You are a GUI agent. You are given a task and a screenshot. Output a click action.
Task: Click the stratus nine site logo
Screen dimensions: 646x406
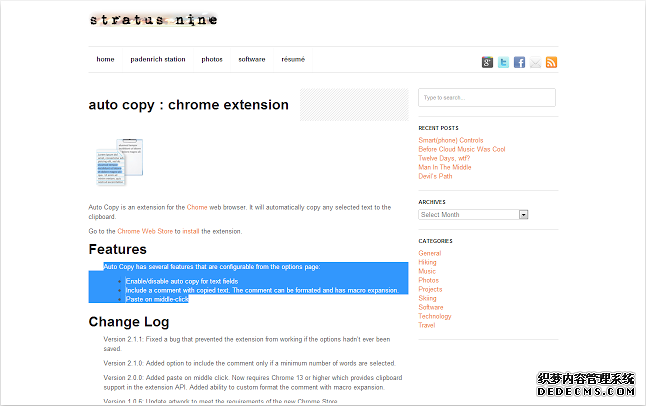[x=153, y=19]
